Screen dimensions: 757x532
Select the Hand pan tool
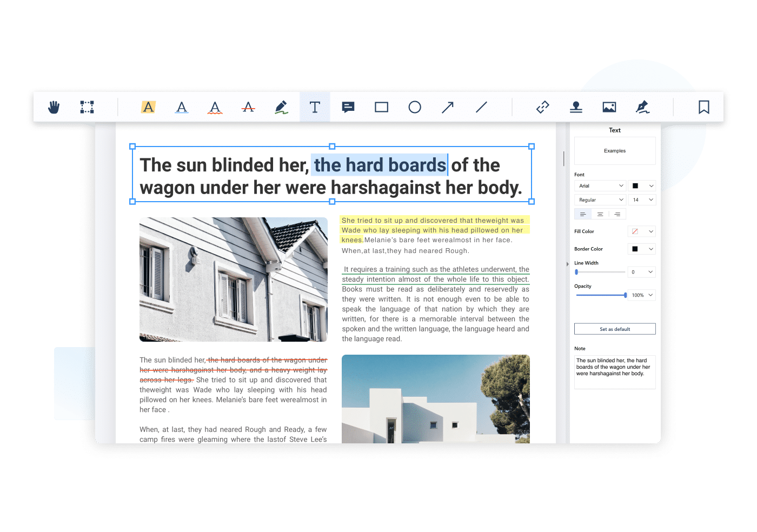54,107
